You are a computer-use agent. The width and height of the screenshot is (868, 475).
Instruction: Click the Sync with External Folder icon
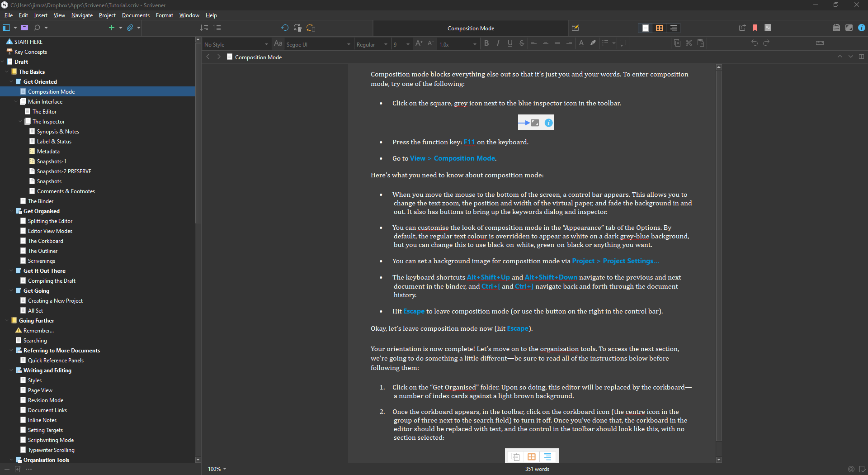click(297, 28)
